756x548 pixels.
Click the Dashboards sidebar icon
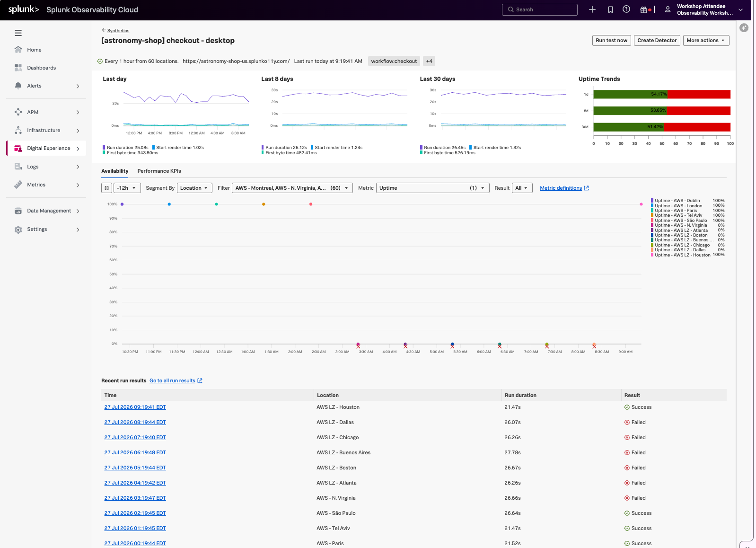point(18,68)
